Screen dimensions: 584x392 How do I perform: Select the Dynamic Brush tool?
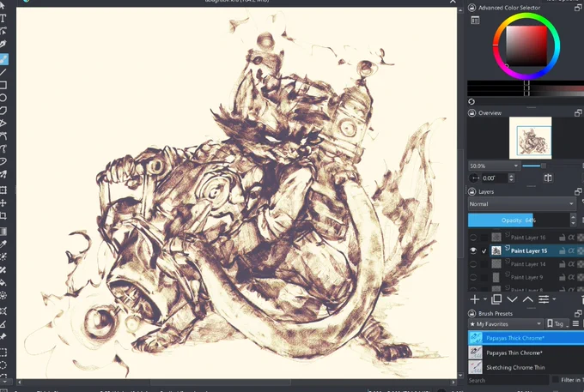click(x=3, y=161)
